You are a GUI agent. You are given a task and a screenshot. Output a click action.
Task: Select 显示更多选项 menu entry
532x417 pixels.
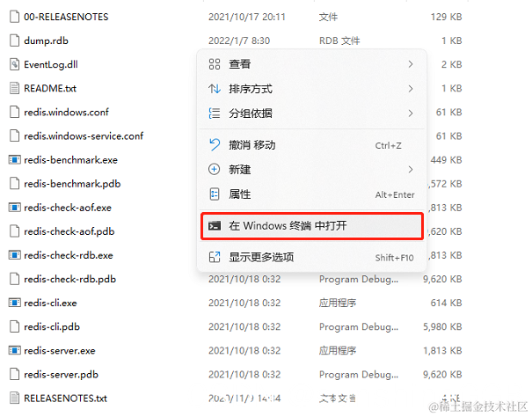pyautogui.click(x=312, y=257)
